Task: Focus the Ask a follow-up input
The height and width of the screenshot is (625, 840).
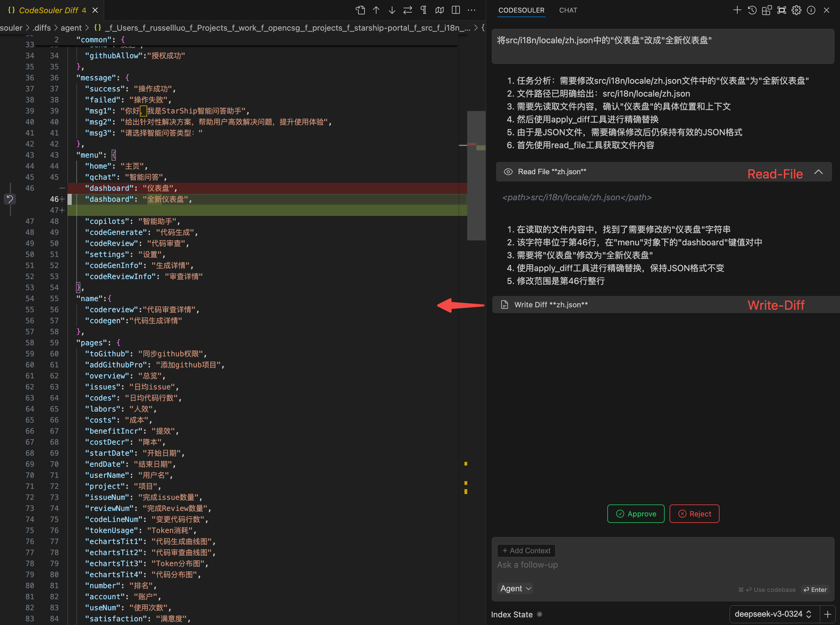Action: point(662,565)
